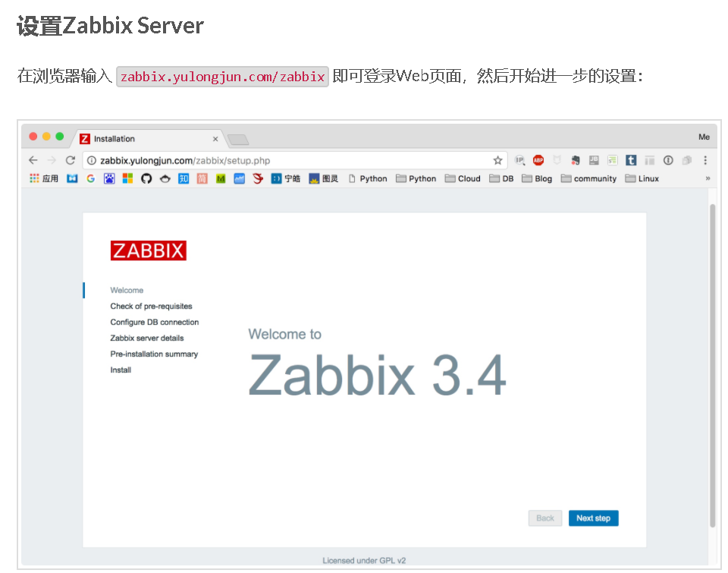
Task: Click the disabled Back button
Action: pyautogui.click(x=545, y=518)
